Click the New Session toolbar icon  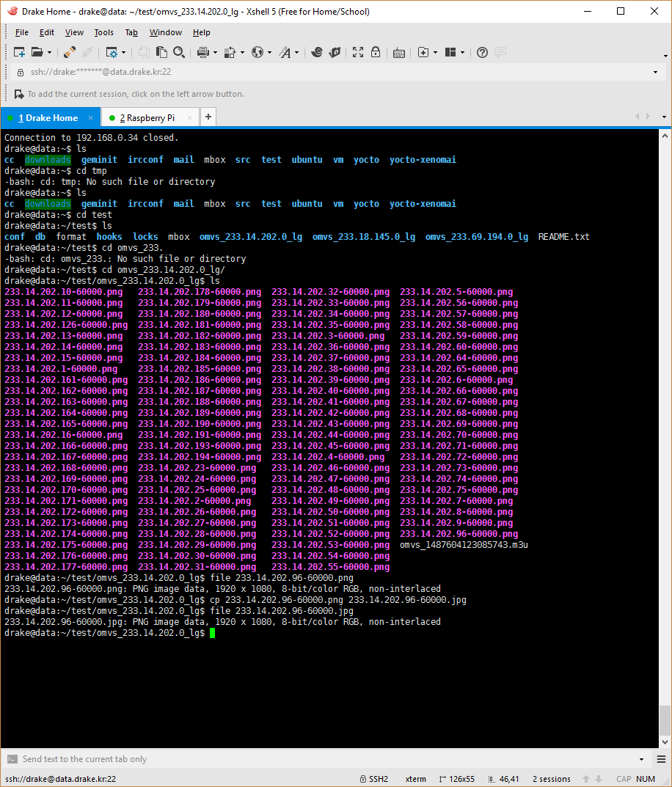point(19,52)
